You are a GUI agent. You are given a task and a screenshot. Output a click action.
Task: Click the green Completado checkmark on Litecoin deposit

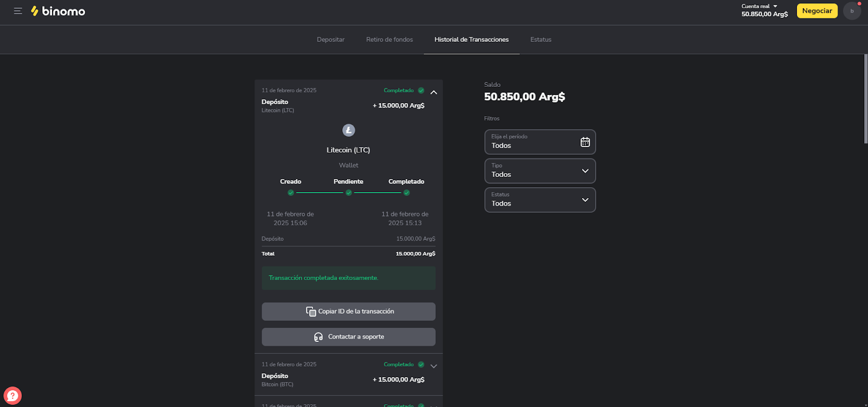[x=421, y=91]
